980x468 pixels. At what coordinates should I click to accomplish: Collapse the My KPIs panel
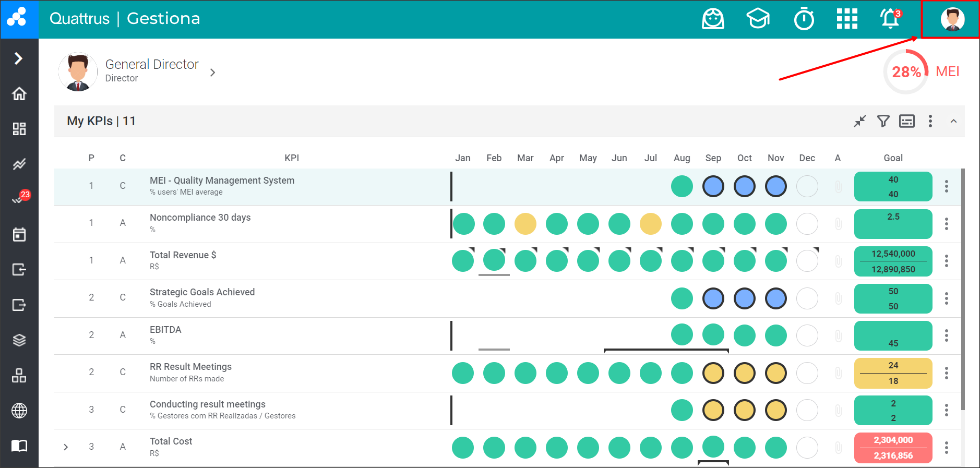(953, 121)
